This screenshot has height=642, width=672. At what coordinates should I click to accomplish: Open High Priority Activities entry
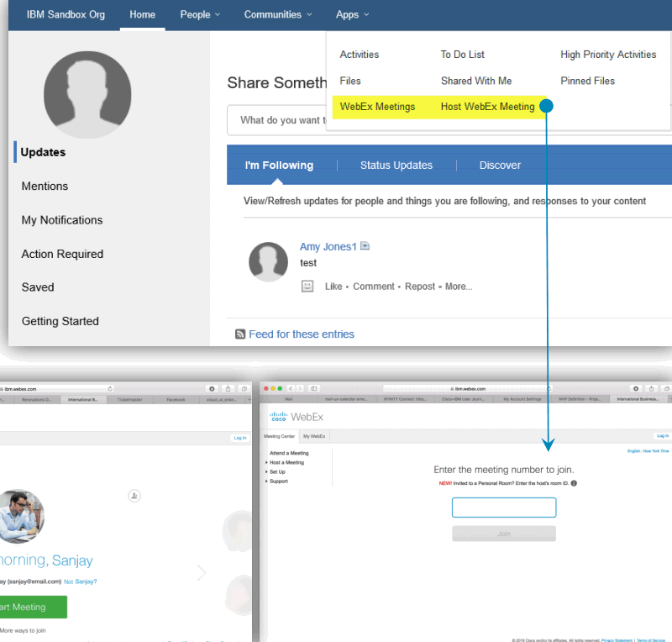point(608,55)
